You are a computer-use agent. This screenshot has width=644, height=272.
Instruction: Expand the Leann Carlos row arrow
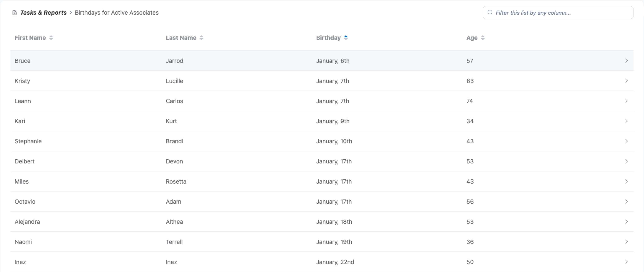click(x=626, y=101)
